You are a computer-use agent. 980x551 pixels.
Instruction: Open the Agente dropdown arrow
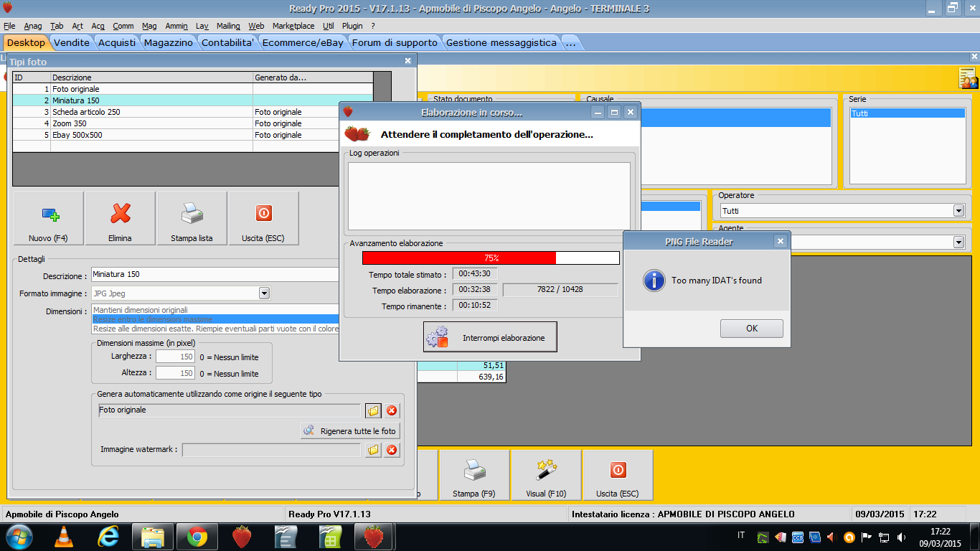tap(958, 242)
